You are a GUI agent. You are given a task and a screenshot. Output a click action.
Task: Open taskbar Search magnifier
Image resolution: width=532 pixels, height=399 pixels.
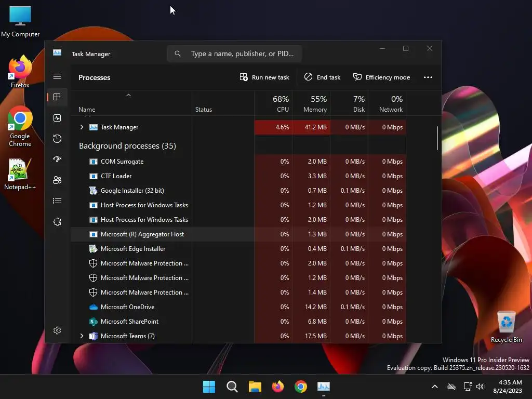click(x=232, y=387)
